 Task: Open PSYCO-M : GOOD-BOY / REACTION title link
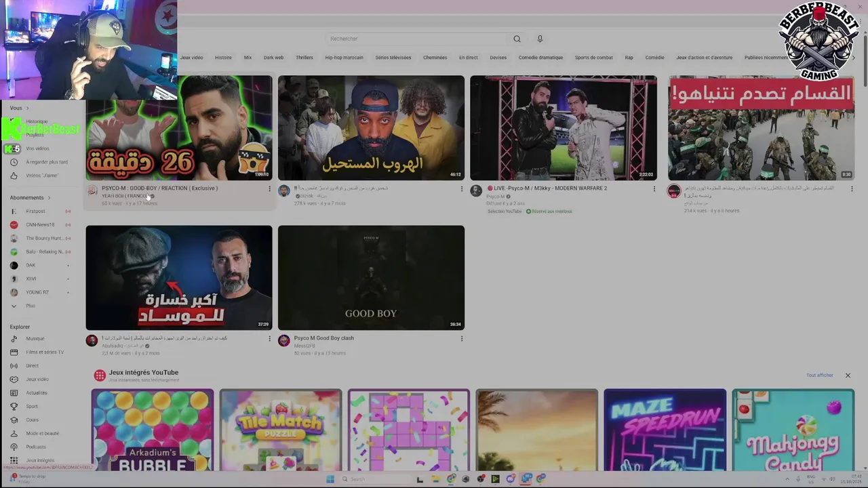[159, 188]
